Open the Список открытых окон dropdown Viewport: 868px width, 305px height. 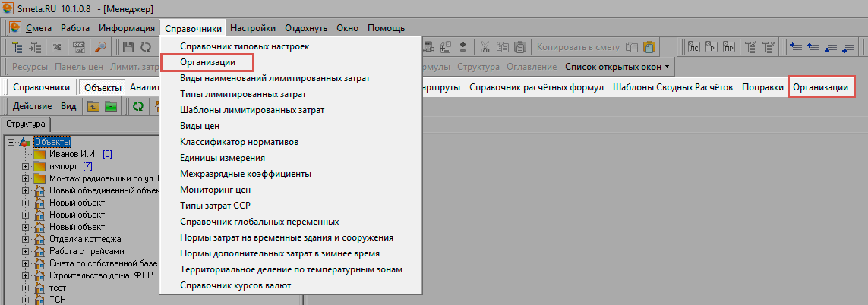pyautogui.click(x=617, y=67)
